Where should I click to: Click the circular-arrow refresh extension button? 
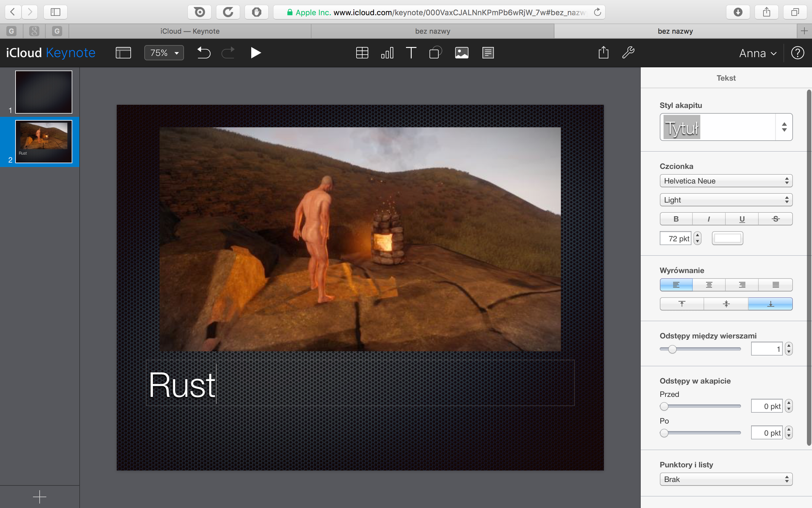[228, 12]
